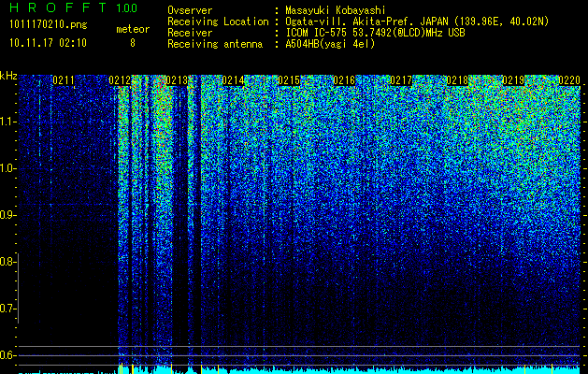
Task: Click the kHz axis unit label
Action: (8, 76)
